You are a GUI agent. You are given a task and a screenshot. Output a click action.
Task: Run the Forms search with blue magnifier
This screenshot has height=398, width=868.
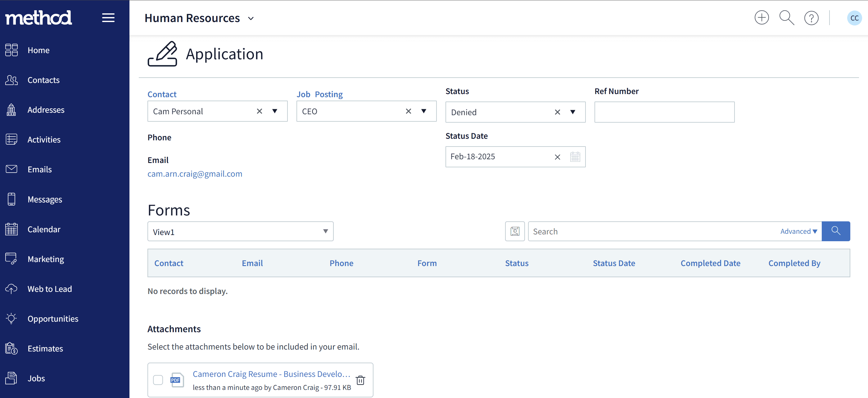pos(836,231)
